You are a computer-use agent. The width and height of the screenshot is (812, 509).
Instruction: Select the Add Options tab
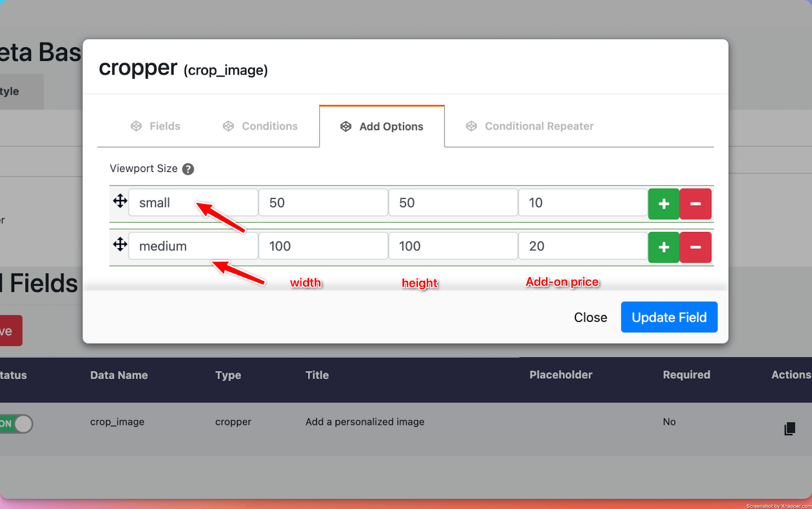382,127
